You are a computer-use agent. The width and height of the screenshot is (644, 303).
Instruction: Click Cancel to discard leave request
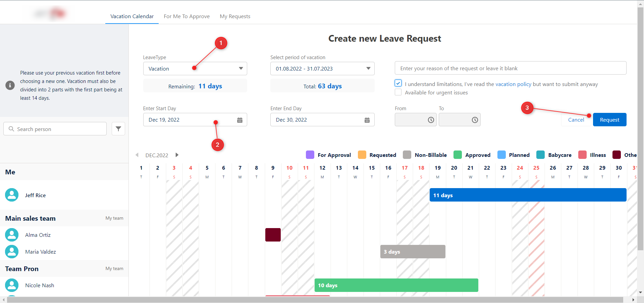(x=576, y=120)
